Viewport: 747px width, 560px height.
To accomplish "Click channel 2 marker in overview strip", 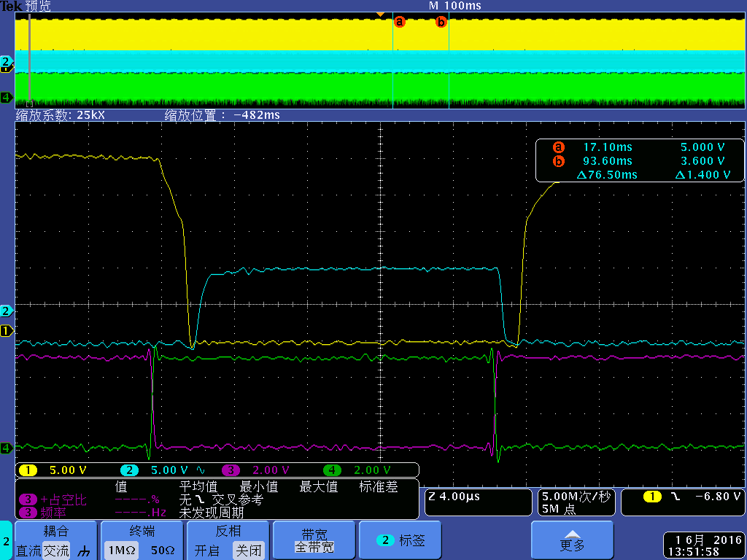I will pyautogui.click(x=6, y=61).
